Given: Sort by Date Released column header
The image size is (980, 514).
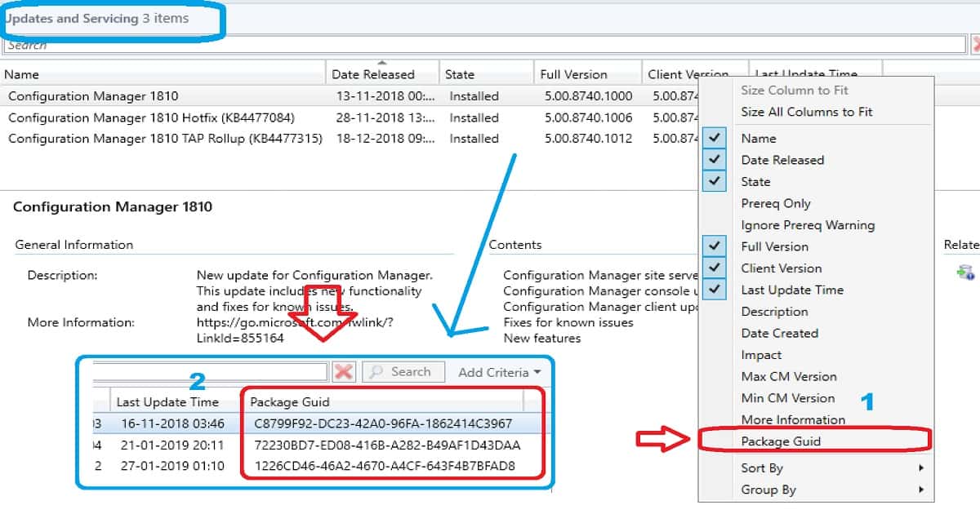Looking at the screenshot, I should tap(382, 74).
